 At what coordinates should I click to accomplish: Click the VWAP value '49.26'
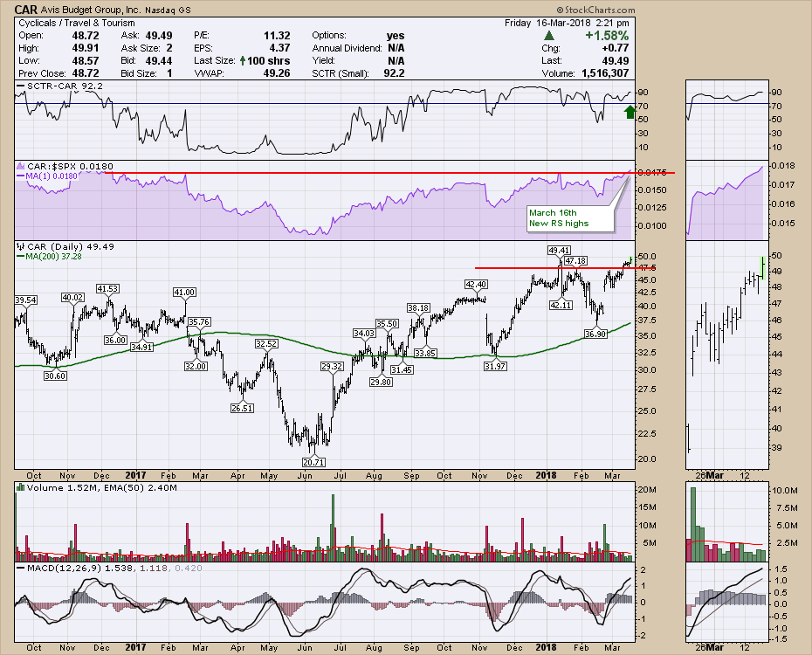coord(277,73)
